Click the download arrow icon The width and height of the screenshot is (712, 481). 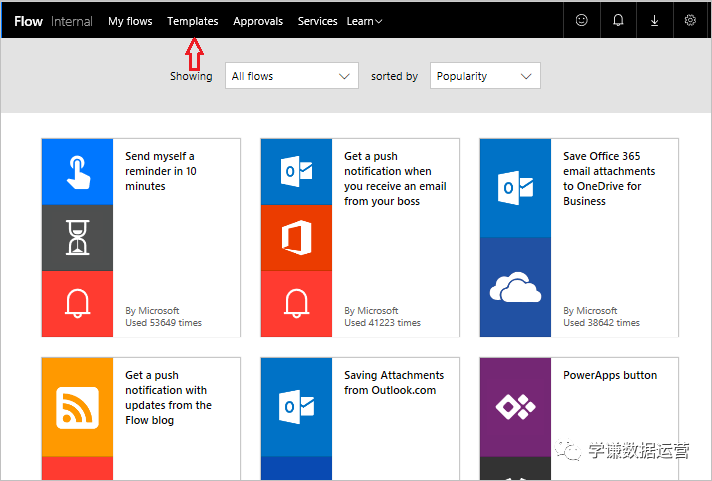[654, 20]
